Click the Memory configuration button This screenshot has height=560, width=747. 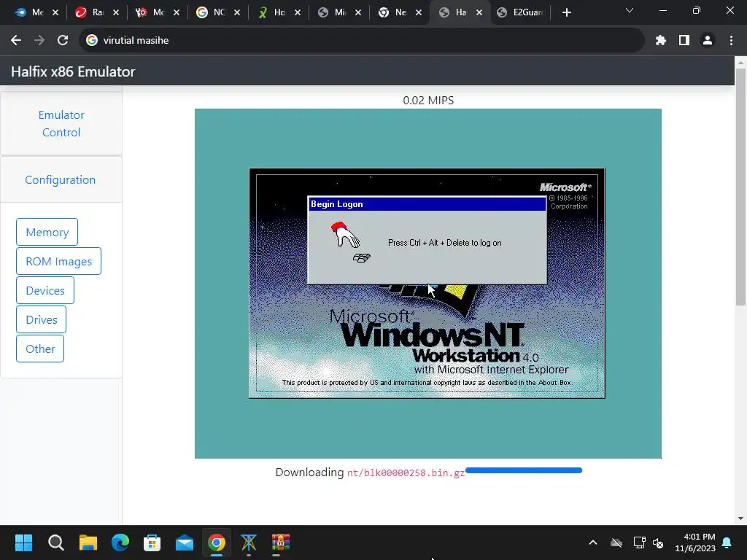(47, 232)
